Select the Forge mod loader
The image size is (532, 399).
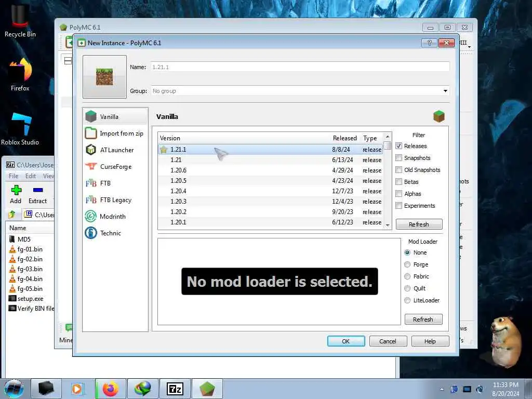[407, 264]
